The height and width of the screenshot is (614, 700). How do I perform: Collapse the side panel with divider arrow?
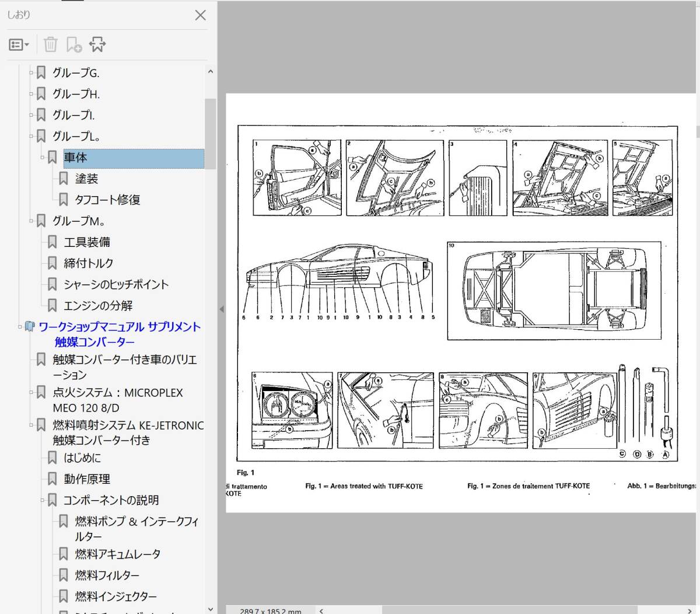(221, 309)
